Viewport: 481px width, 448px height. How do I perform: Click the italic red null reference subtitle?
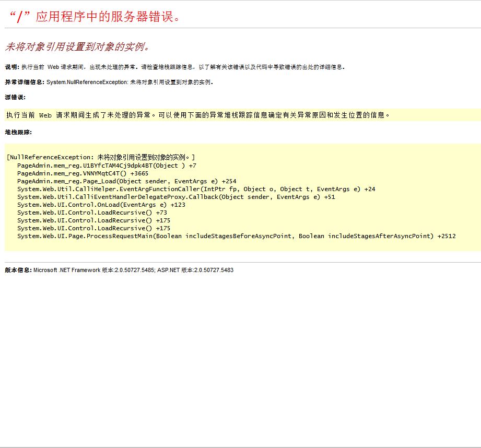[77, 46]
